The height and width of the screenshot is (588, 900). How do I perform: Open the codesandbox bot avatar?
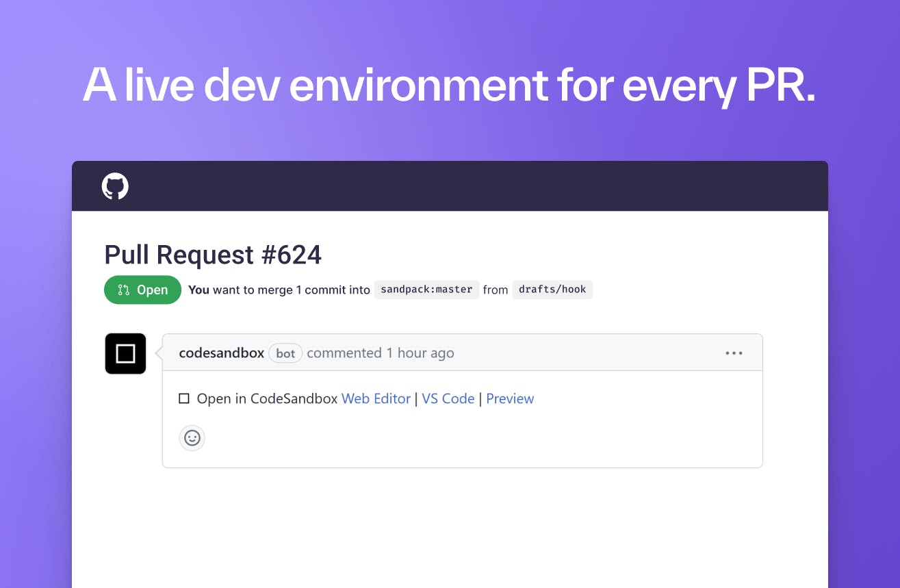click(x=125, y=353)
